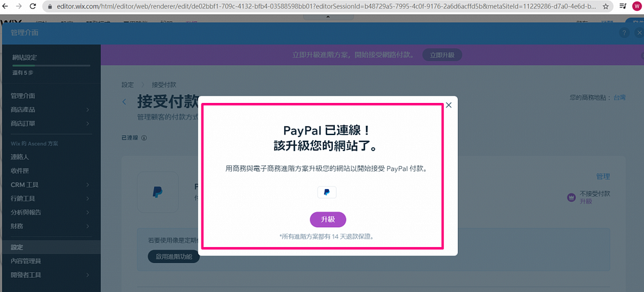Click the address bar URL field
644x292 pixels.
pyautogui.click(x=327, y=6)
